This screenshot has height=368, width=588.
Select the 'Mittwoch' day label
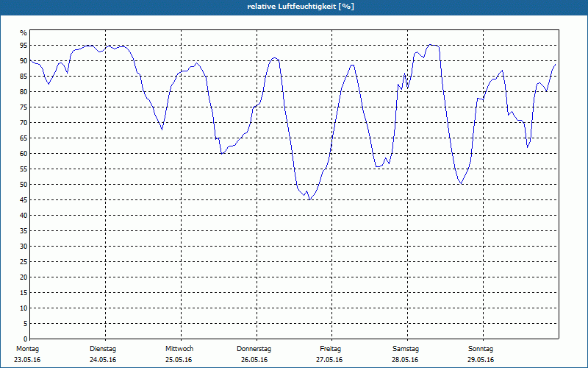pos(179,349)
